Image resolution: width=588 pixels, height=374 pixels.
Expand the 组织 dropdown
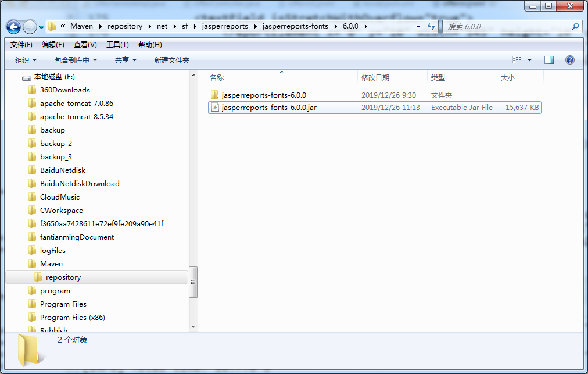[x=26, y=60]
